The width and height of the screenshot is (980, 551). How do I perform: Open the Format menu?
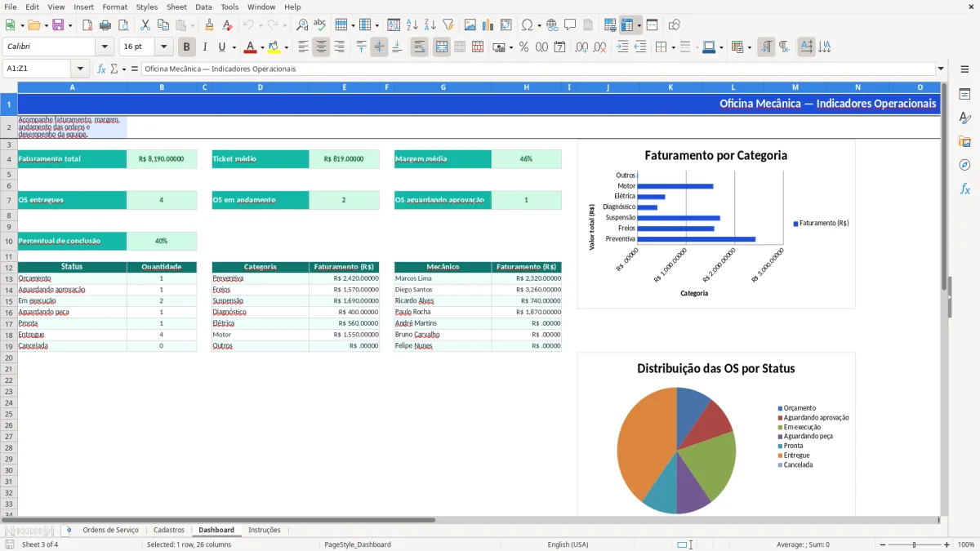pos(115,7)
